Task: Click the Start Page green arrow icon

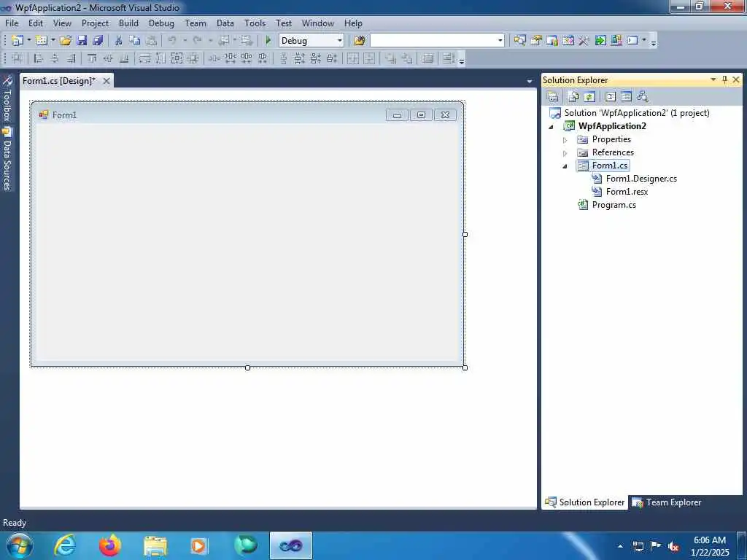Action: pos(600,41)
